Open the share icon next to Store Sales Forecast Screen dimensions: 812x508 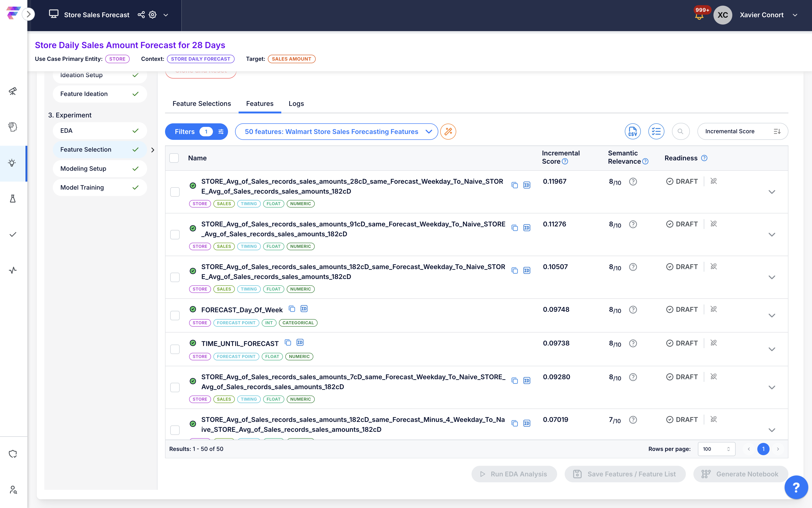point(141,14)
